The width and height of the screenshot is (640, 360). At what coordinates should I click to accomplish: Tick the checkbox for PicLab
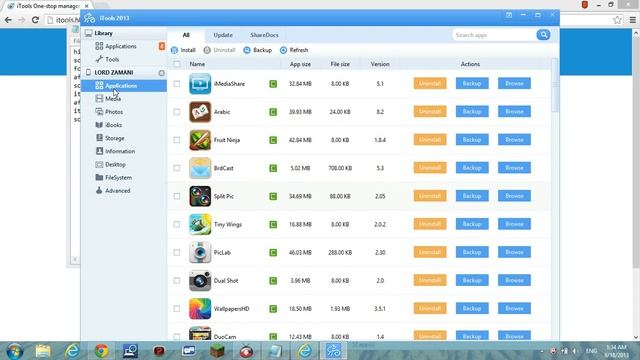177,253
